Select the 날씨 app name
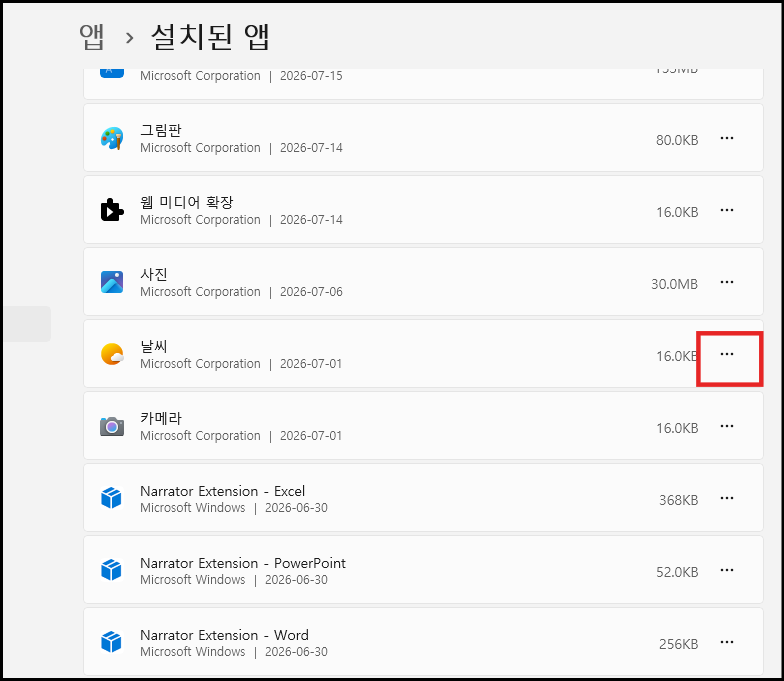 click(154, 346)
